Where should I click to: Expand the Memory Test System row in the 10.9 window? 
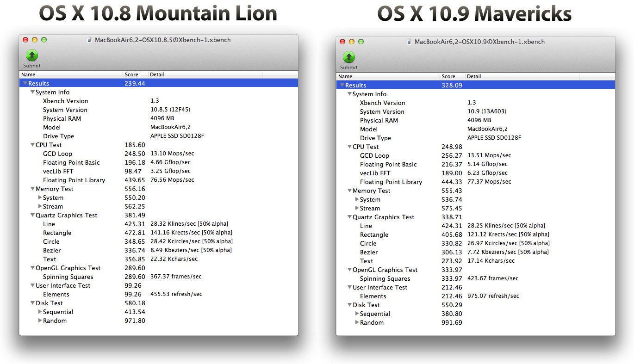point(357,199)
